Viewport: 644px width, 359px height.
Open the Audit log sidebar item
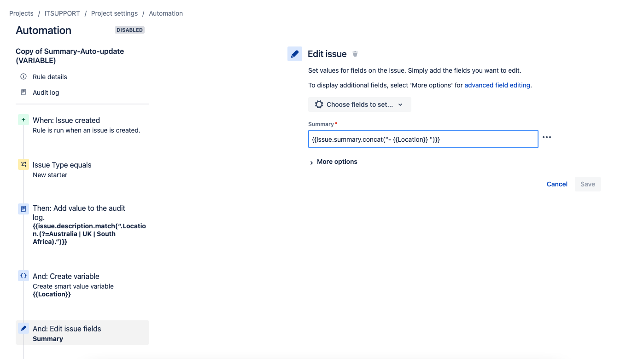[x=46, y=93]
